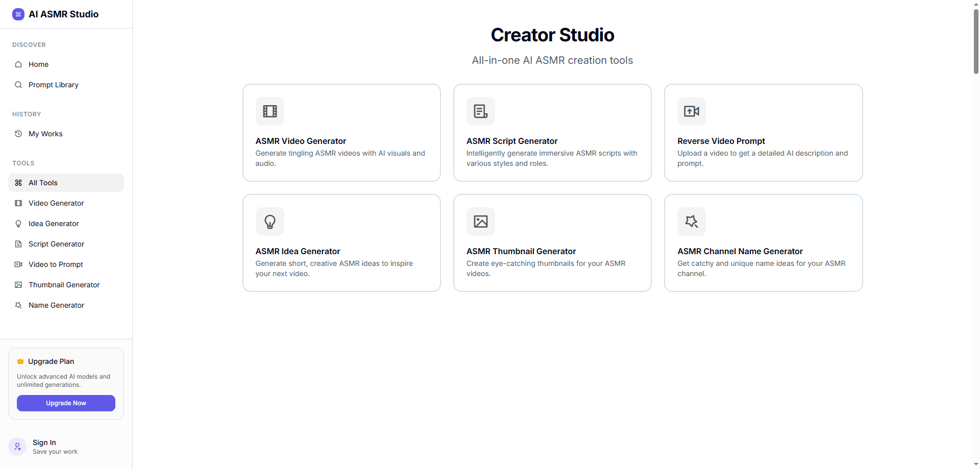Image resolution: width=980 pixels, height=469 pixels.
Task: Open the ASMR Script Generator card
Action: coord(552,133)
